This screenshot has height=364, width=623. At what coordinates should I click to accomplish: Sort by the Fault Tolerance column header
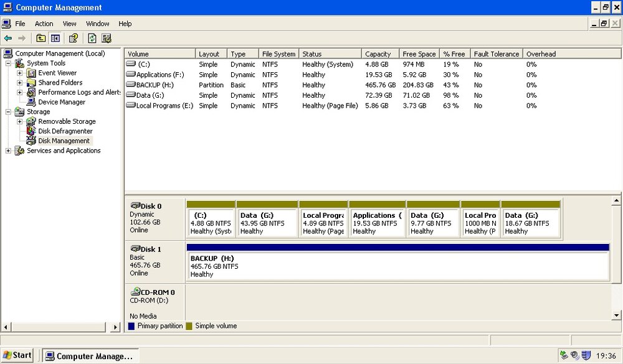click(497, 54)
